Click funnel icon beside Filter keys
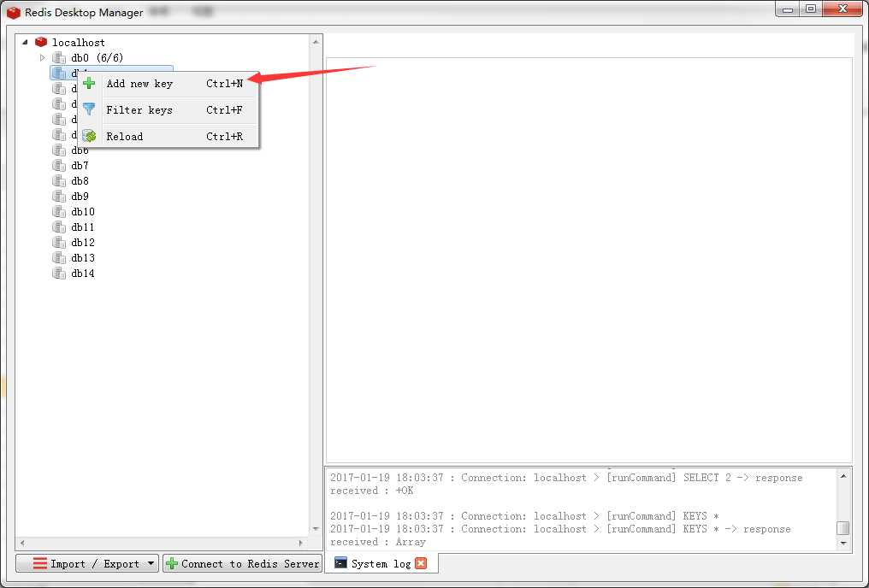 pos(89,109)
